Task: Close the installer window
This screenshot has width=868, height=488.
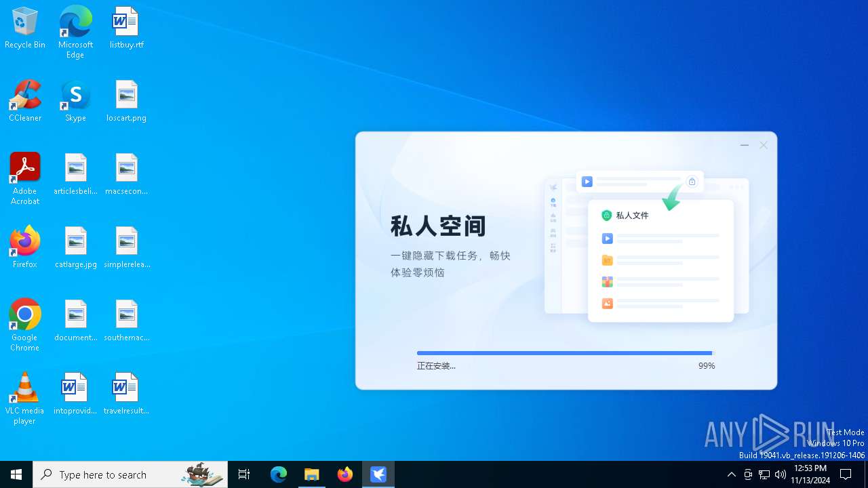Action: (764, 145)
